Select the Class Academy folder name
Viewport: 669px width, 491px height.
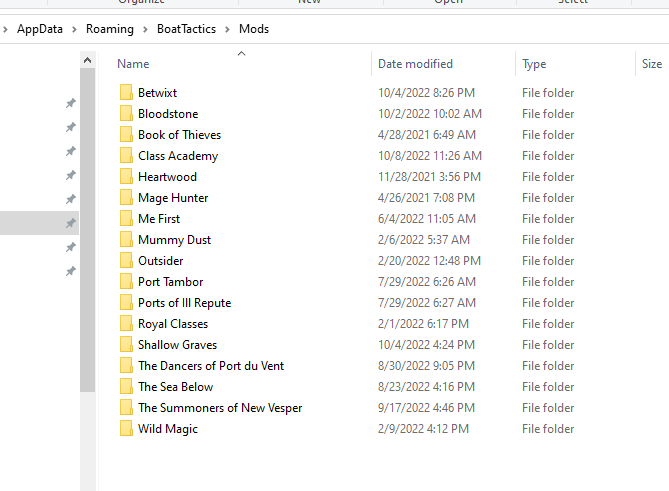coord(178,156)
